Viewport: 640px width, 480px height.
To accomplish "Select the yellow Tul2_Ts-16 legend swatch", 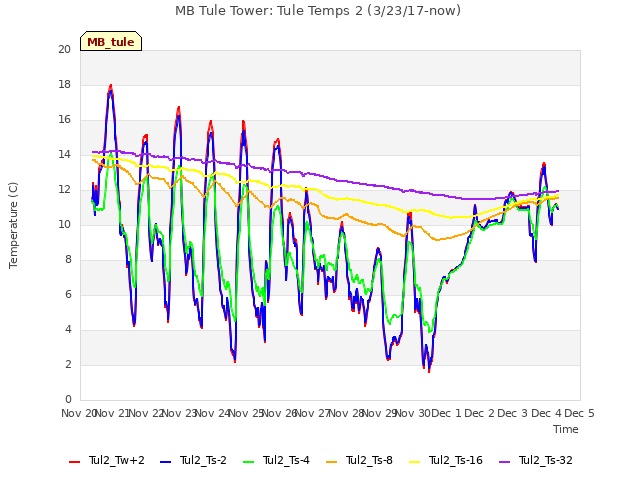I will pos(415,462).
